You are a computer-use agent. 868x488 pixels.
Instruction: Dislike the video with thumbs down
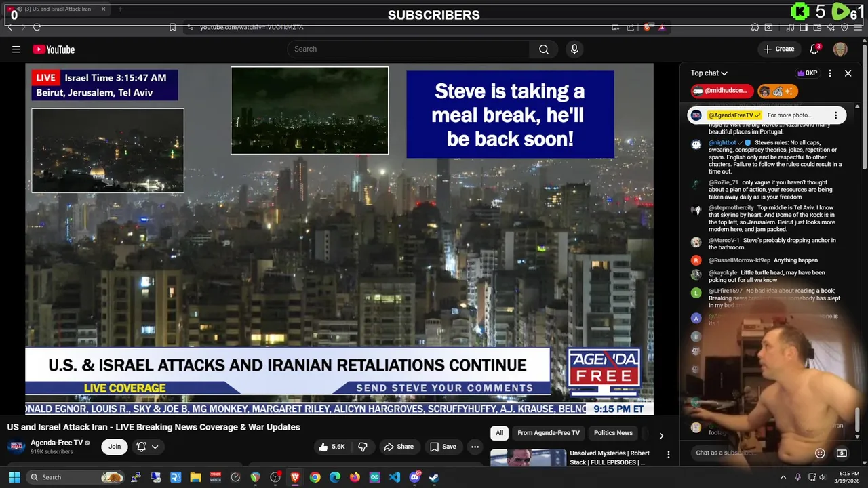(x=363, y=447)
